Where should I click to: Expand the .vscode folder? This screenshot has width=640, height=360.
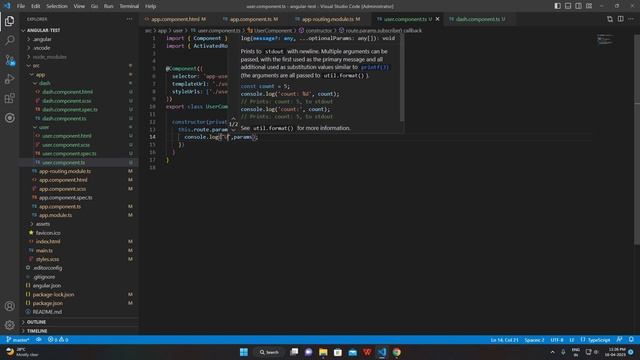[x=41, y=48]
